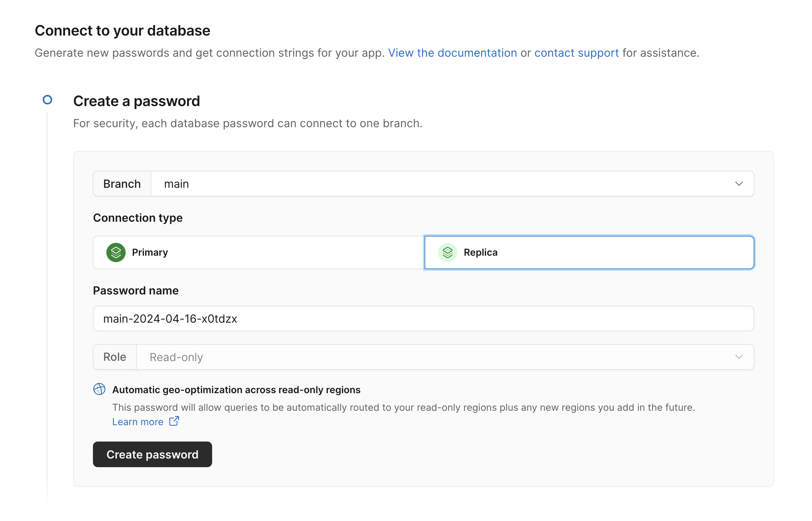This screenshot has height=521, width=812.
Task: Click the Role label segment
Action: pos(115,357)
